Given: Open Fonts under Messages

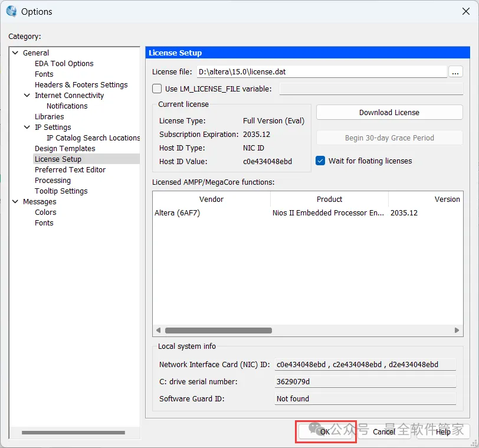Looking at the screenshot, I should tap(44, 223).
